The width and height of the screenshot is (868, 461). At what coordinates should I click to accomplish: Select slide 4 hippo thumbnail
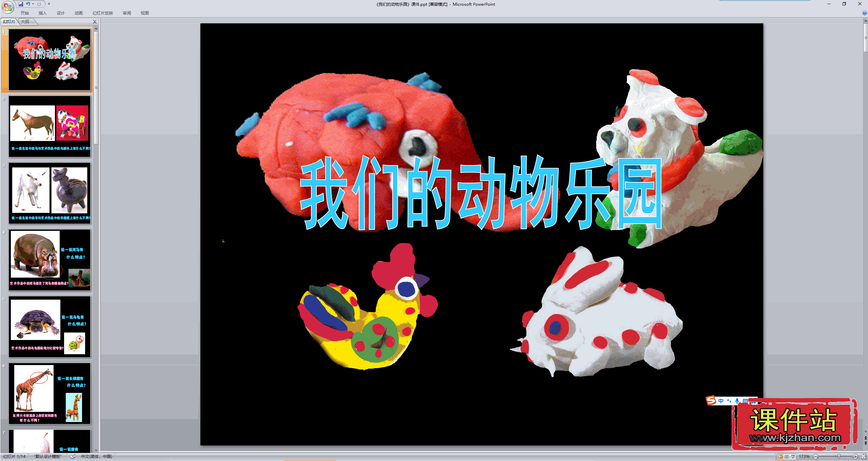[50, 260]
